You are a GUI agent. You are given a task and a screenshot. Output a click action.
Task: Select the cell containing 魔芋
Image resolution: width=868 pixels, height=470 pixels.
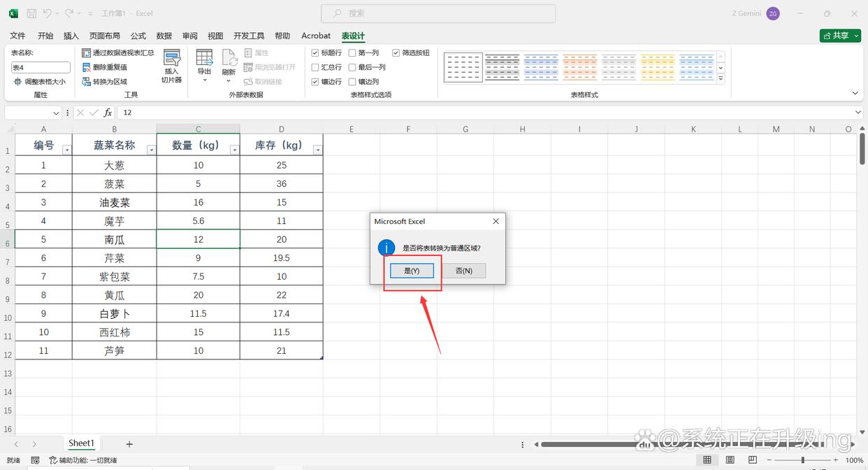(x=115, y=221)
